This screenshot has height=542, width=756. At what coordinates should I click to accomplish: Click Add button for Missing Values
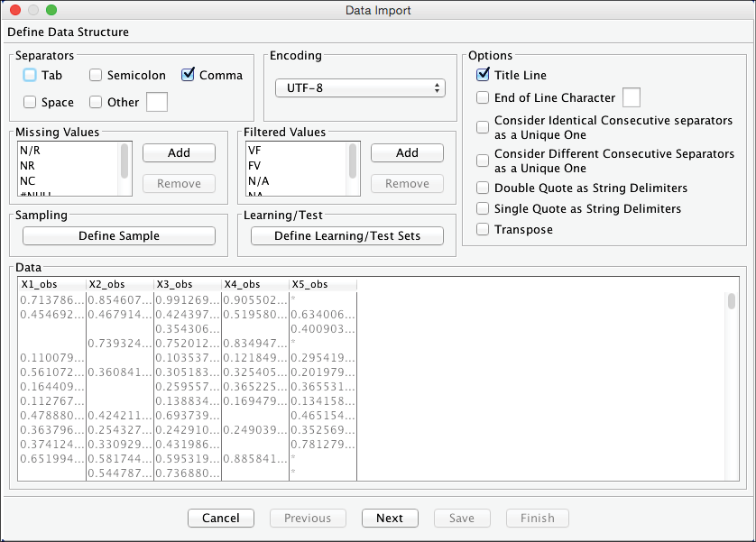click(179, 153)
